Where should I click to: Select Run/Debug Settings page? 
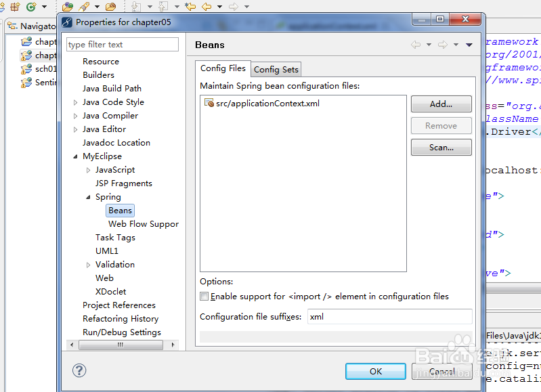[122, 332]
